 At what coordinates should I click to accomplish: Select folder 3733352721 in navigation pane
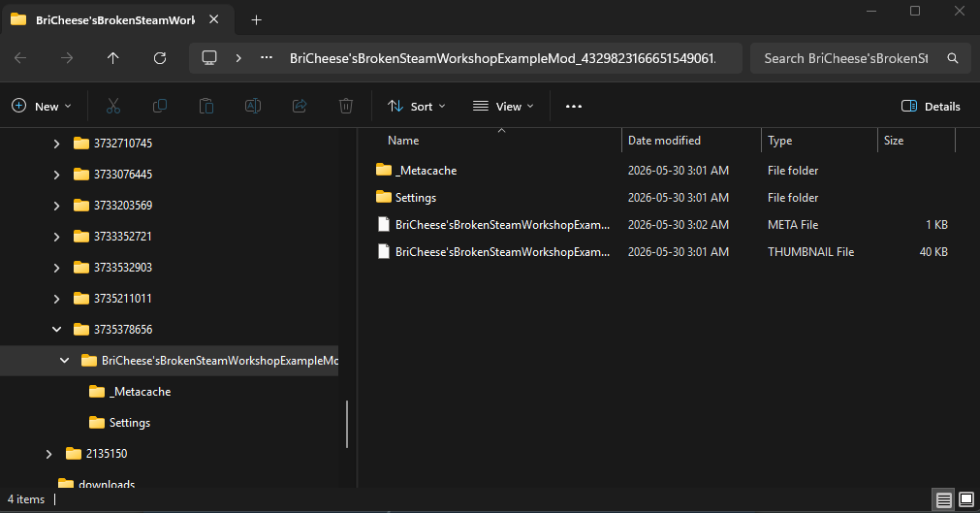(x=123, y=237)
